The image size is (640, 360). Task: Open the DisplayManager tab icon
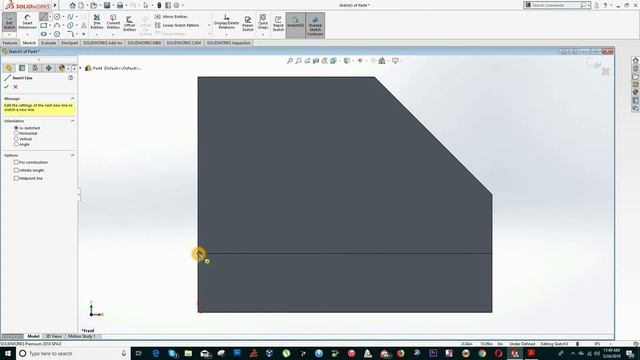61,68
